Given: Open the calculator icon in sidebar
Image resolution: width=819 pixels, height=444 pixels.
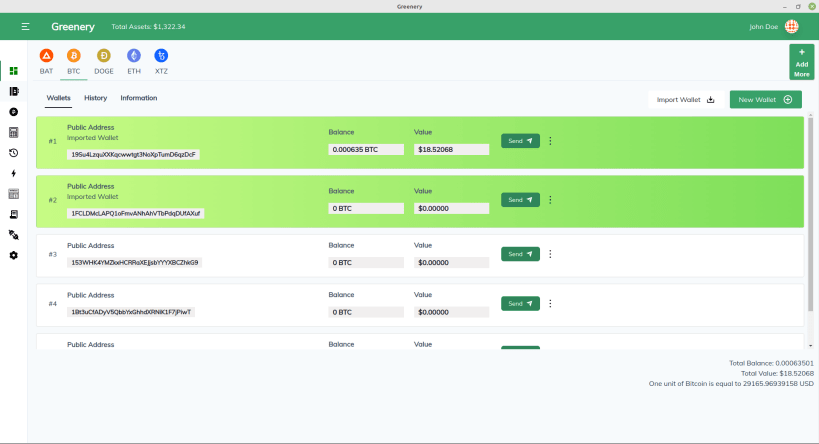Looking at the screenshot, I should [14, 133].
